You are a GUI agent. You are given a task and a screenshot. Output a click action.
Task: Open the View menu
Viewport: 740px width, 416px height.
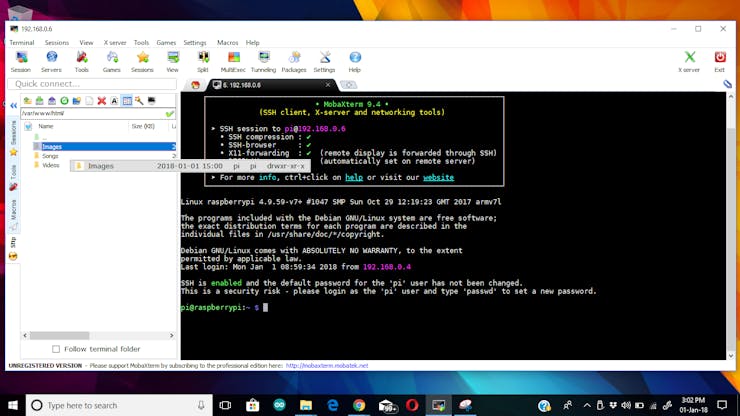tap(86, 42)
